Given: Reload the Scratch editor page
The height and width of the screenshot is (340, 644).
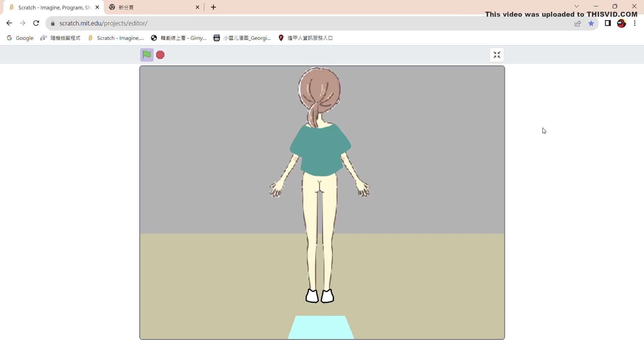Looking at the screenshot, I should 36,23.
